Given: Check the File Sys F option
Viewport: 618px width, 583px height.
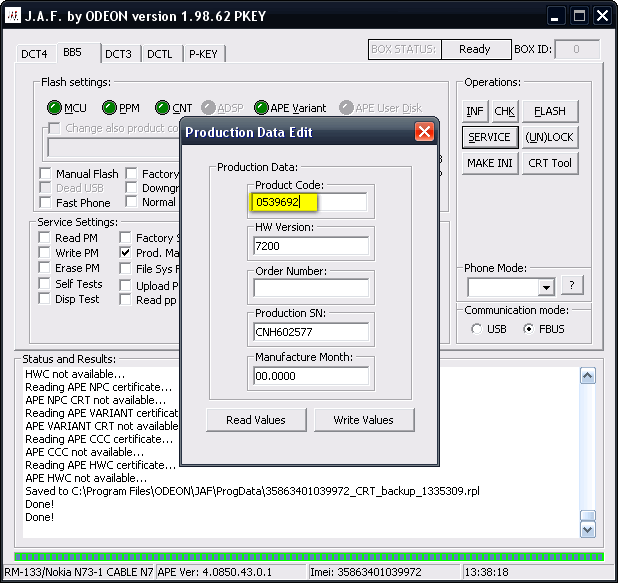Looking at the screenshot, I should coord(125,268).
